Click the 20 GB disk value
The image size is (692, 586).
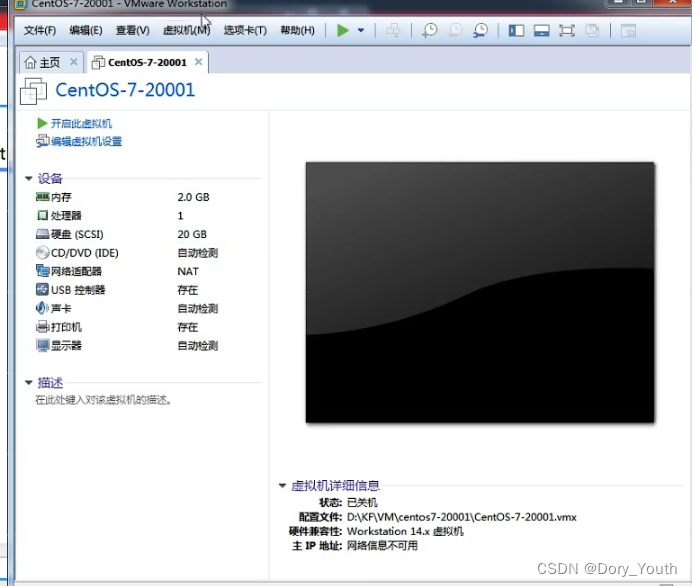tap(192, 234)
